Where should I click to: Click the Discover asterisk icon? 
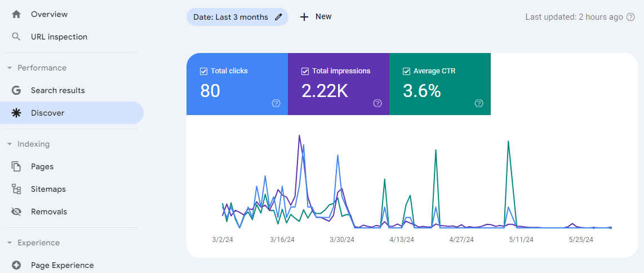tap(16, 113)
